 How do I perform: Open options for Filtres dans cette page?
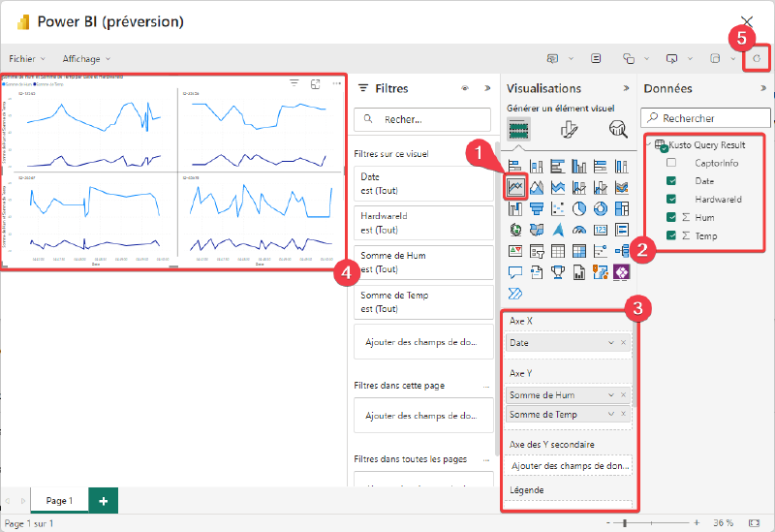coord(486,386)
